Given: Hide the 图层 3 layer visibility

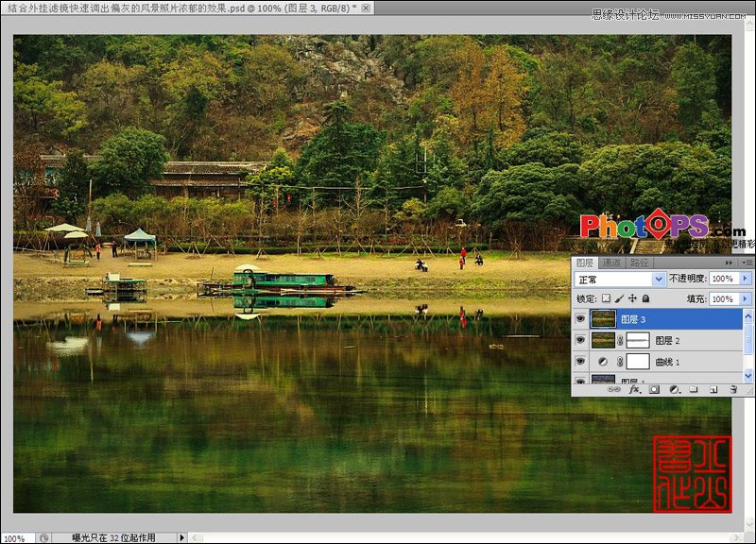Looking at the screenshot, I should coord(580,318).
